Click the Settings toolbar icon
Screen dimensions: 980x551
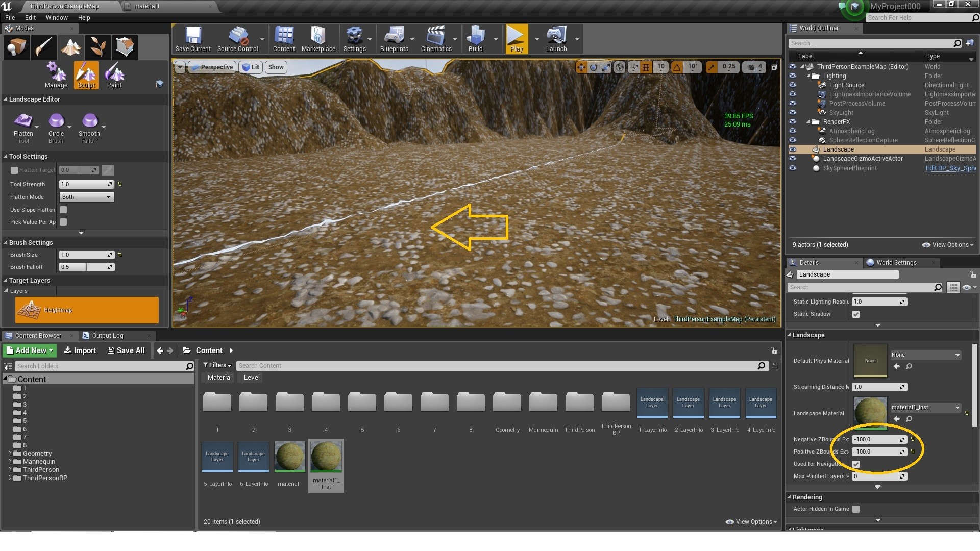coord(354,39)
